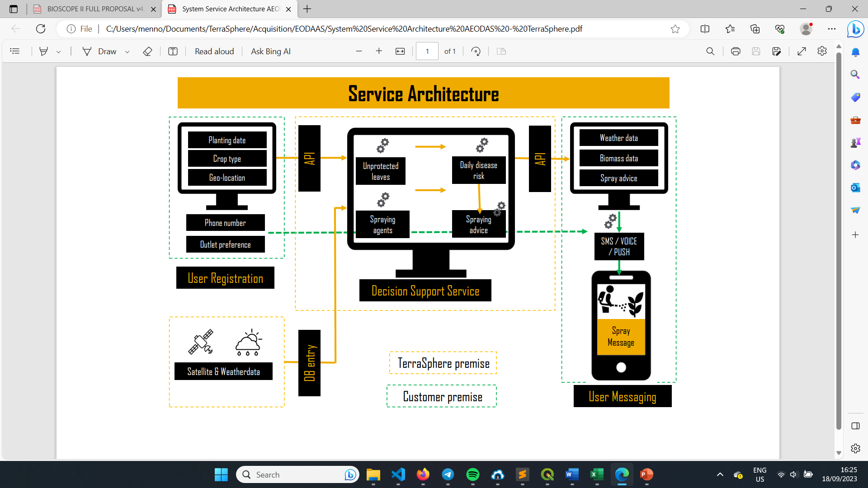Click the taskbar Search box

297,474
